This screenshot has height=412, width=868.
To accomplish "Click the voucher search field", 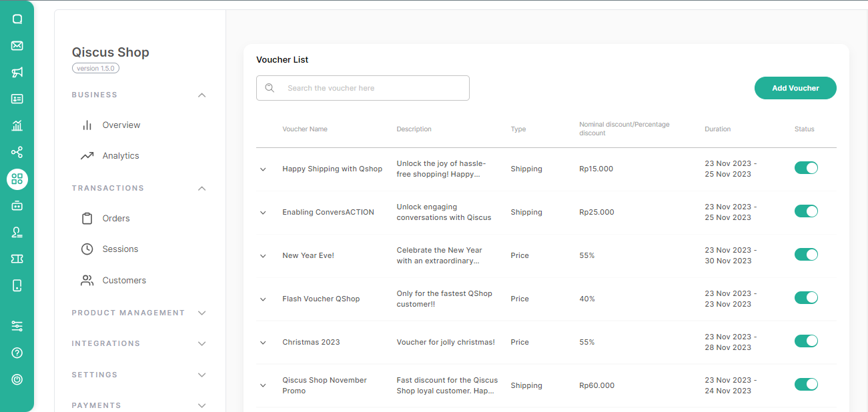I will tap(370, 88).
